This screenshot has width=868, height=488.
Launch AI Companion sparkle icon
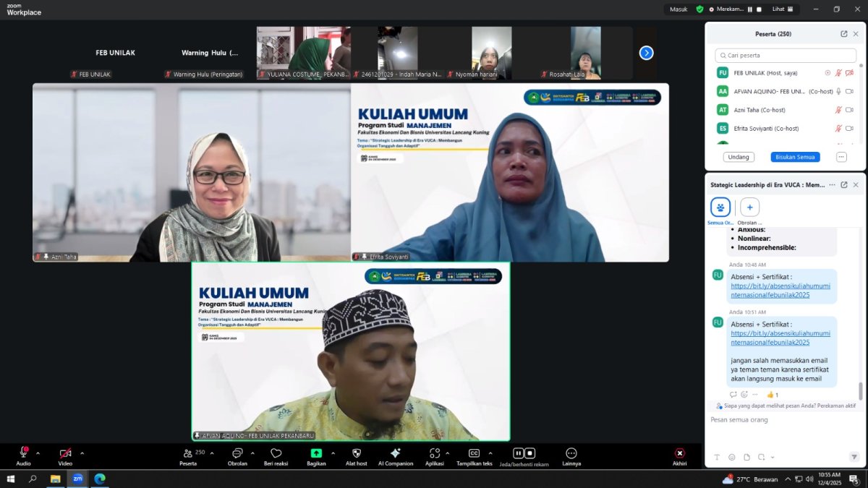(396, 453)
